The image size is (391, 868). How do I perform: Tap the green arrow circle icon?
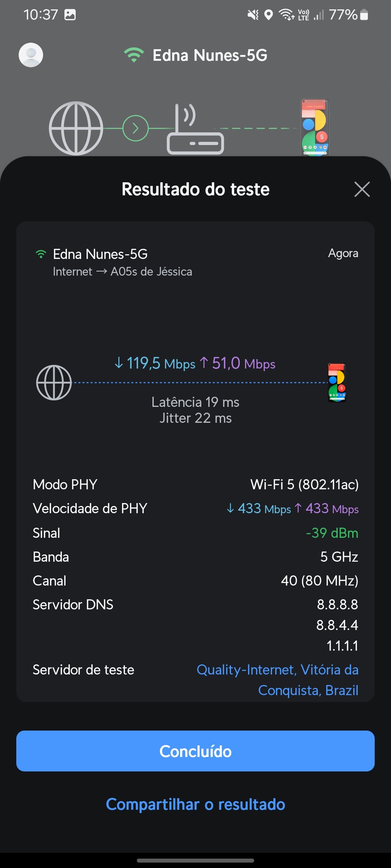point(135,128)
